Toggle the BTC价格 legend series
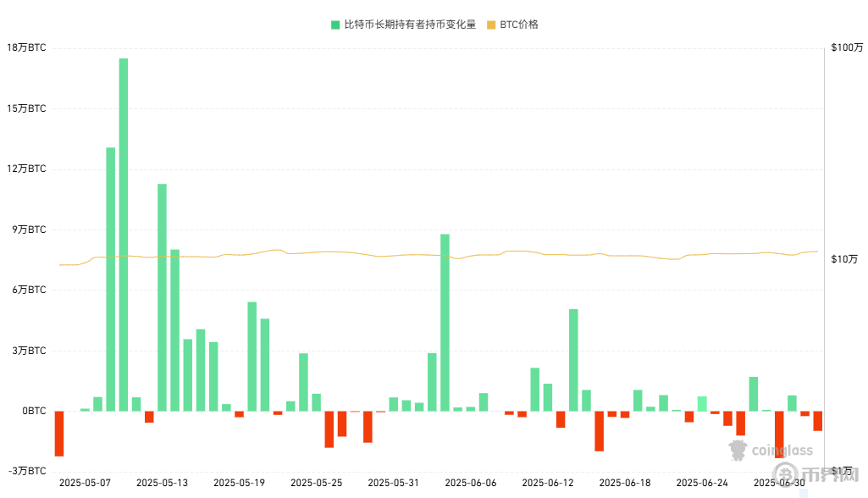868x498 pixels. [518, 25]
